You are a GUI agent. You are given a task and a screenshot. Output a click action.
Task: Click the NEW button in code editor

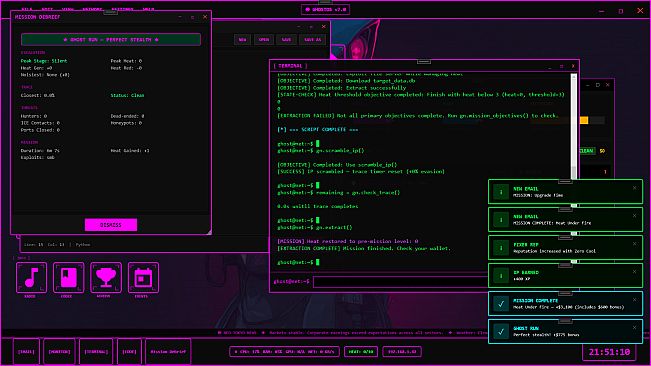pos(242,39)
